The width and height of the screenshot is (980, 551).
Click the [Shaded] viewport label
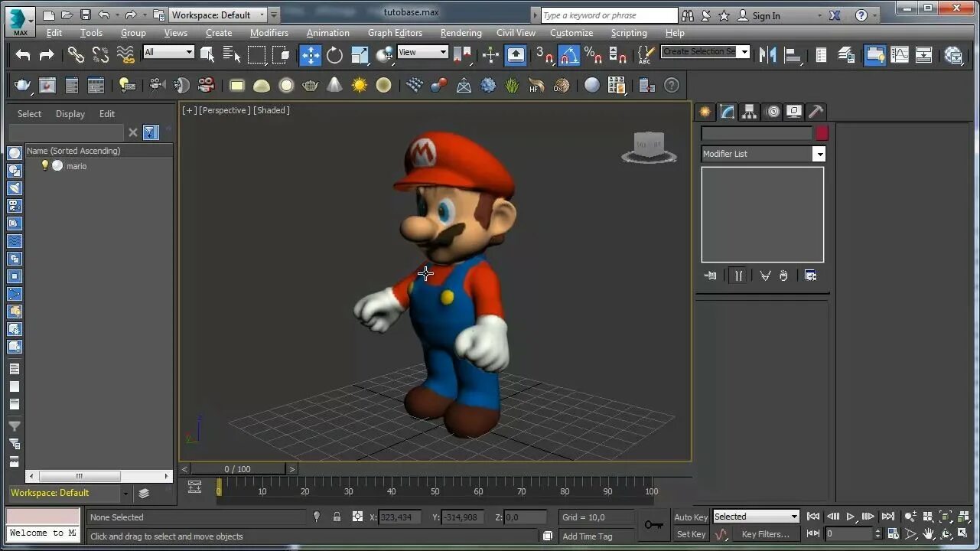pyautogui.click(x=272, y=110)
